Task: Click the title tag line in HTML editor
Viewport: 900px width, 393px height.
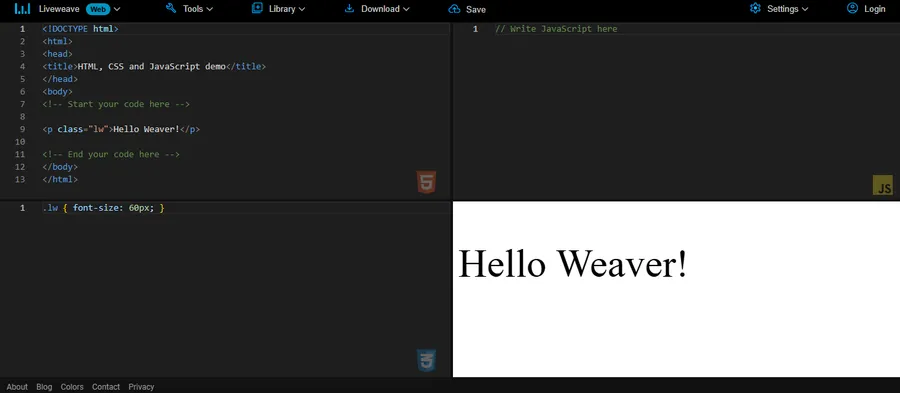Action: click(x=154, y=67)
